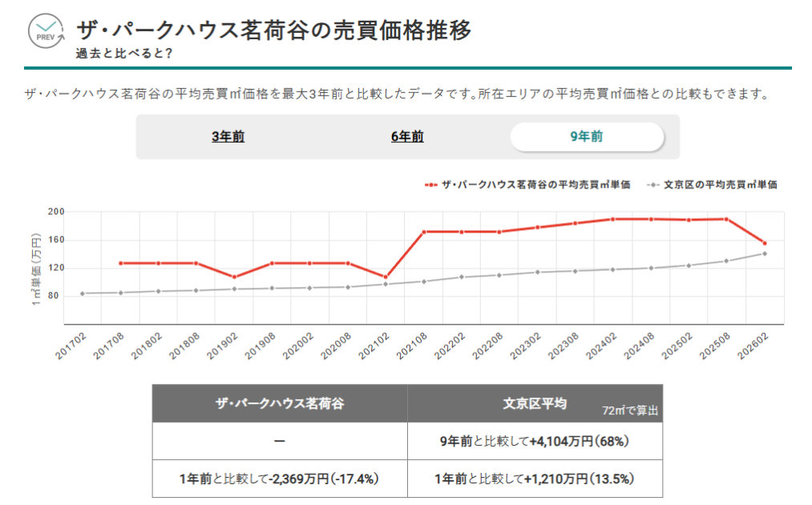
Task: Switch to the 6年前 tab
Action: (x=407, y=137)
